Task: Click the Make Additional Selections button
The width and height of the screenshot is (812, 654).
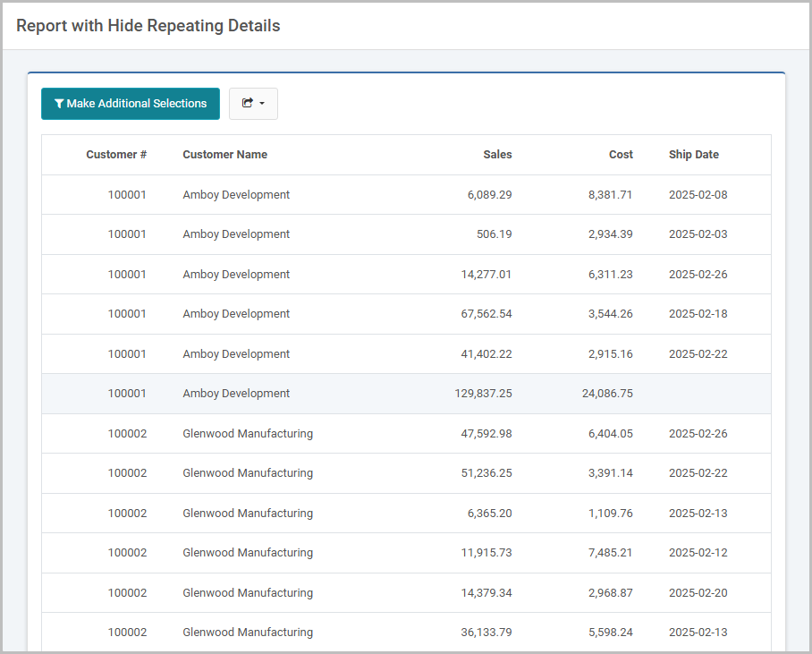Action: (131, 104)
